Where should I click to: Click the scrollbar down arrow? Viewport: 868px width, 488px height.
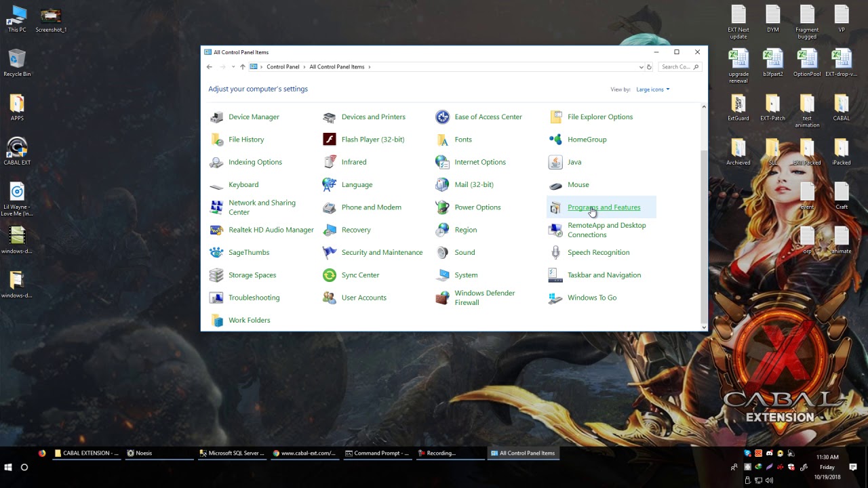pos(703,327)
